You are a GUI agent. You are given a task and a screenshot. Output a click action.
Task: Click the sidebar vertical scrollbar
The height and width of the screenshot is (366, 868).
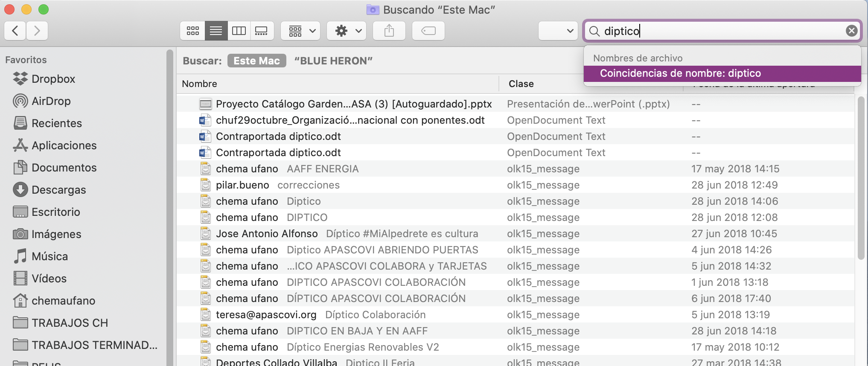170,208
